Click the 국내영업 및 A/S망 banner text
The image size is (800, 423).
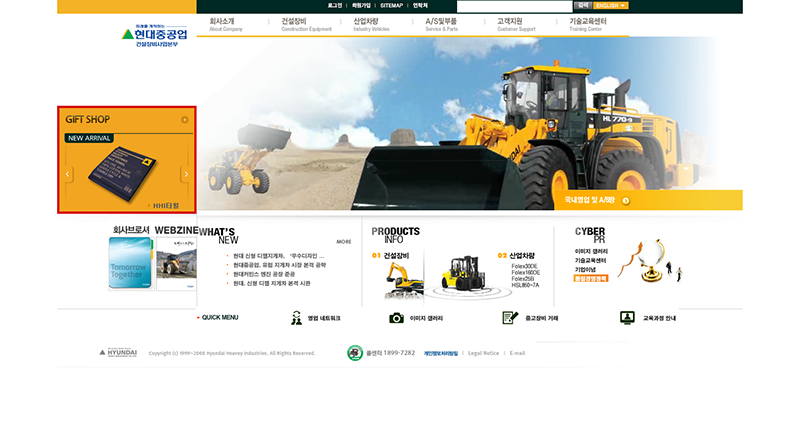[x=590, y=201]
